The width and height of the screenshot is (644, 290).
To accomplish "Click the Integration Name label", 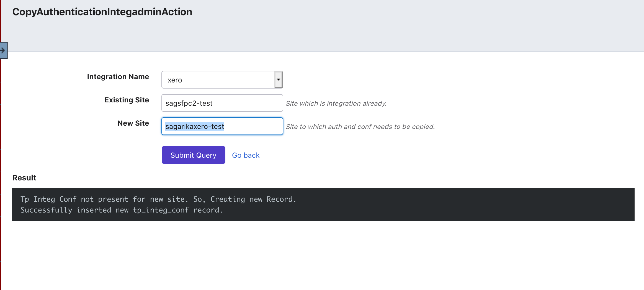I will coord(118,77).
